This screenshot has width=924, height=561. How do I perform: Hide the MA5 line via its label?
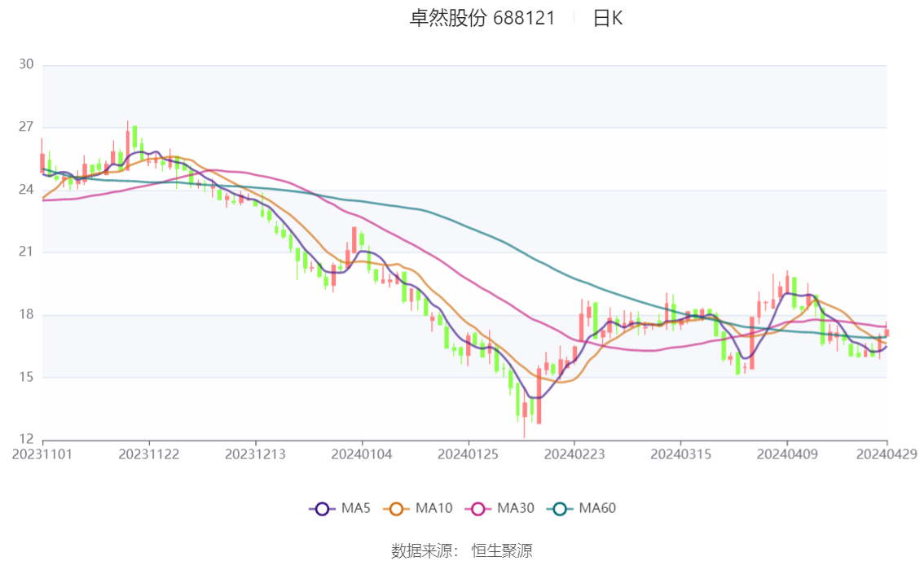click(x=355, y=508)
